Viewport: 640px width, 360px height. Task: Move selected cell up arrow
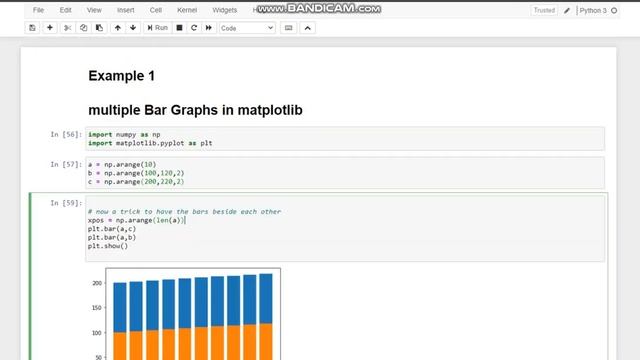118,28
